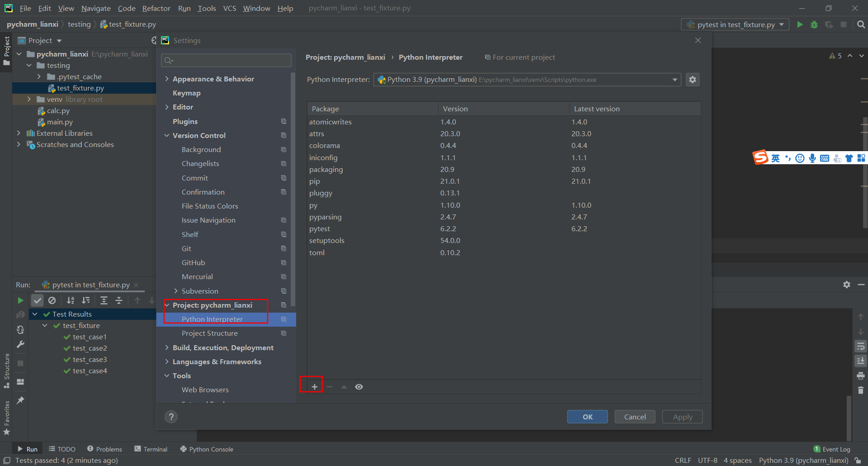Click the settings tree scrollbar
Screen dimensions: 868x466
click(293, 189)
